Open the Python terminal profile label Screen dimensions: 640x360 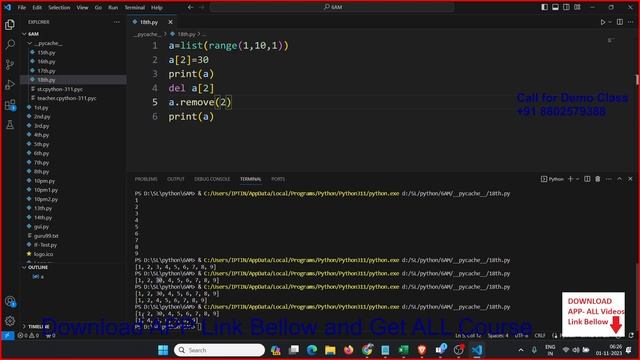552,179
